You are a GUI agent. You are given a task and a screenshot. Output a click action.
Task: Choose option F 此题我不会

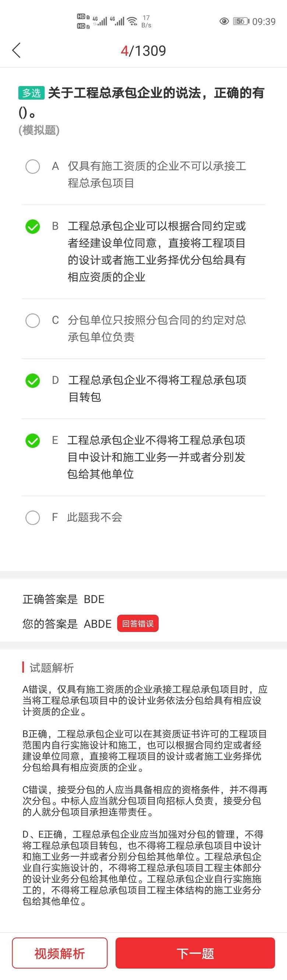click(x=33, y=517)
